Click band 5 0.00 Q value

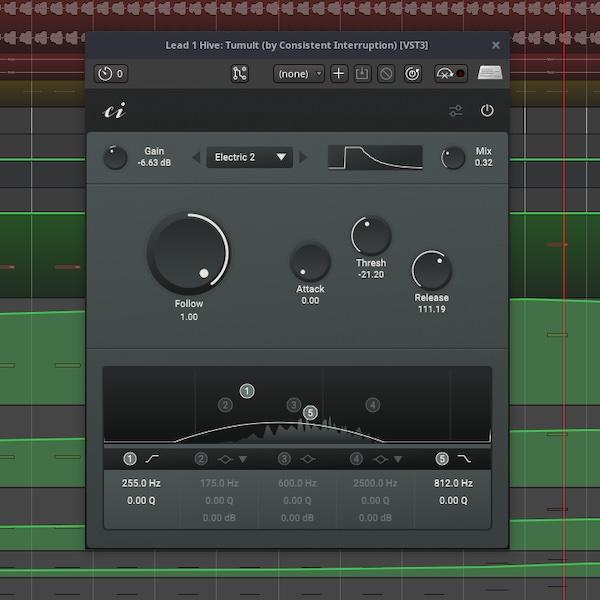[453, 501]
